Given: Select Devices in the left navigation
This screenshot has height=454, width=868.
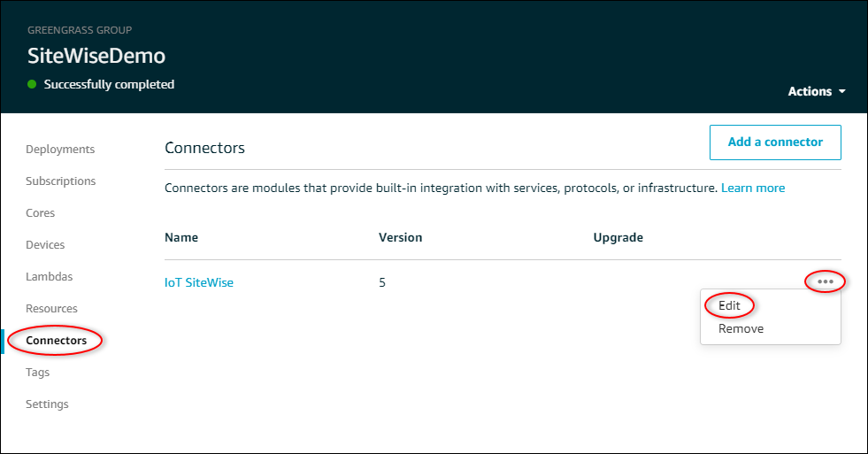Looking at the screenshot, I should (x=45, y=245).
